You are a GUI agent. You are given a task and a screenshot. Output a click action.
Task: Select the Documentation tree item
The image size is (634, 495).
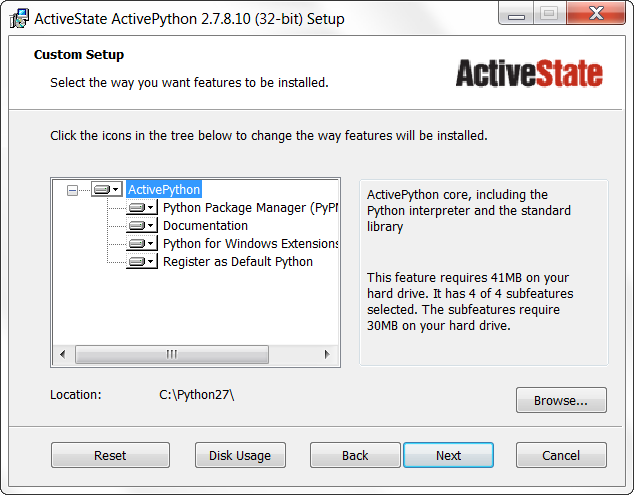click(x=205, y=226)
